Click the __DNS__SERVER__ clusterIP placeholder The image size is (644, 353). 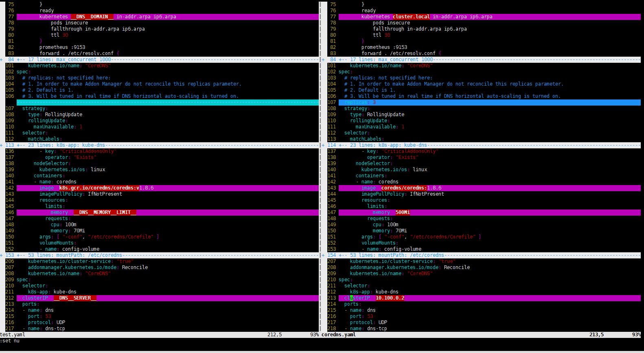75,298
